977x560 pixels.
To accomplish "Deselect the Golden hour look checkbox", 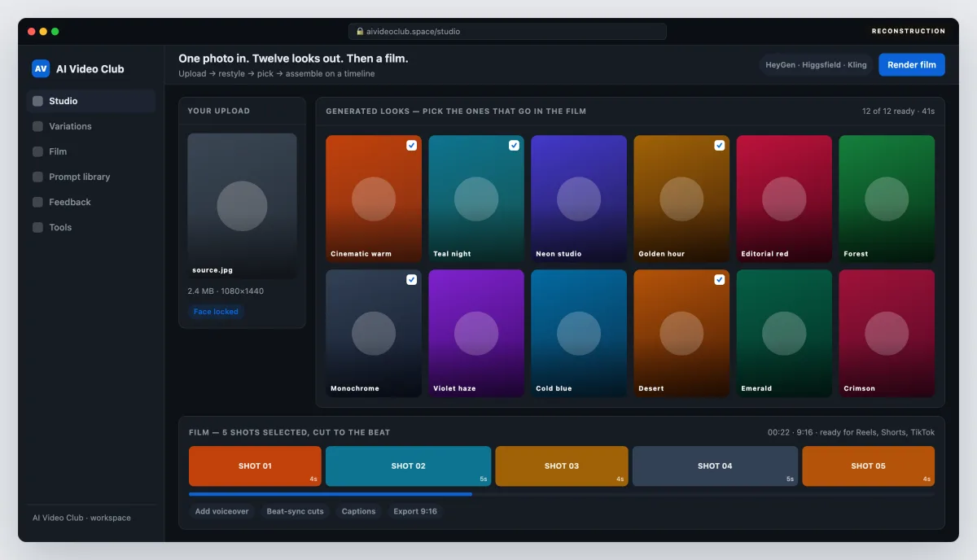I will pos(720,145).
